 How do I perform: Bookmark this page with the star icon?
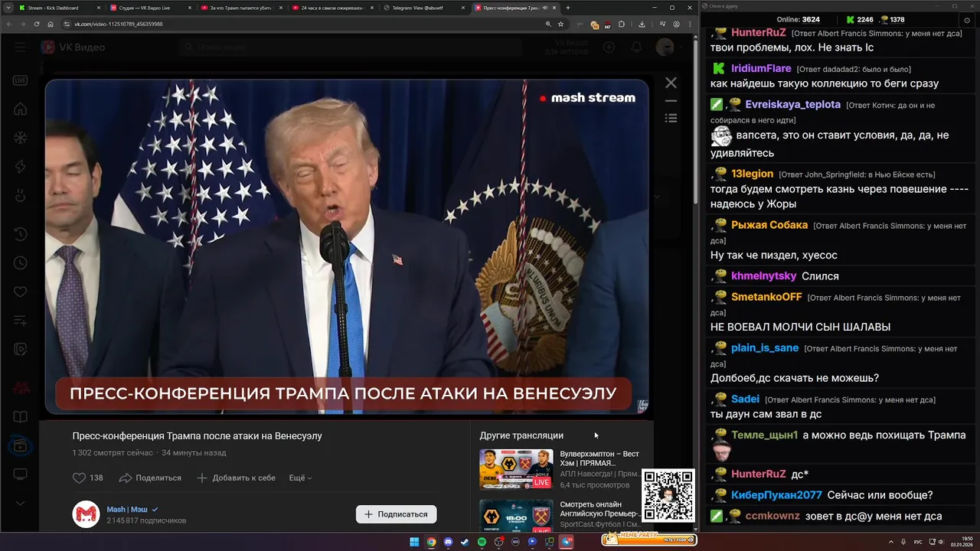click(x=560, y=24)
